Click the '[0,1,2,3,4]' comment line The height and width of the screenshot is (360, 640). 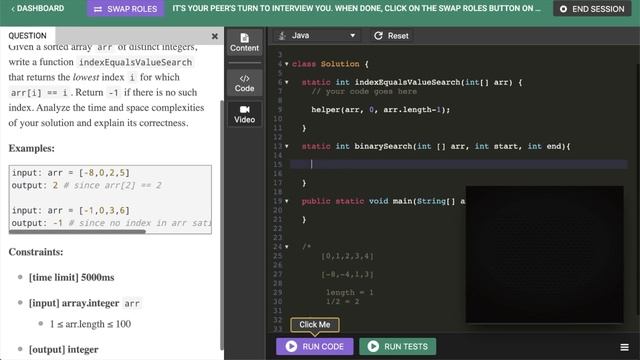coord(347,256)
